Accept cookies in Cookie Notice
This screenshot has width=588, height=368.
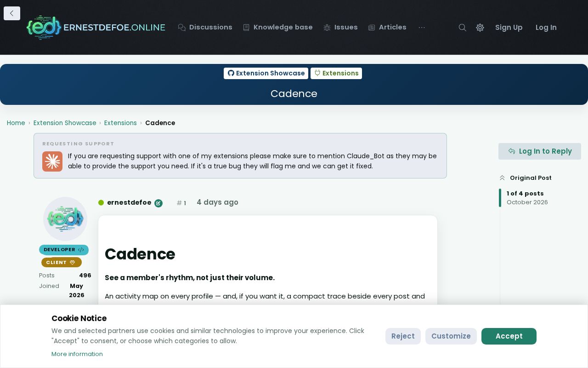(509, 336)
